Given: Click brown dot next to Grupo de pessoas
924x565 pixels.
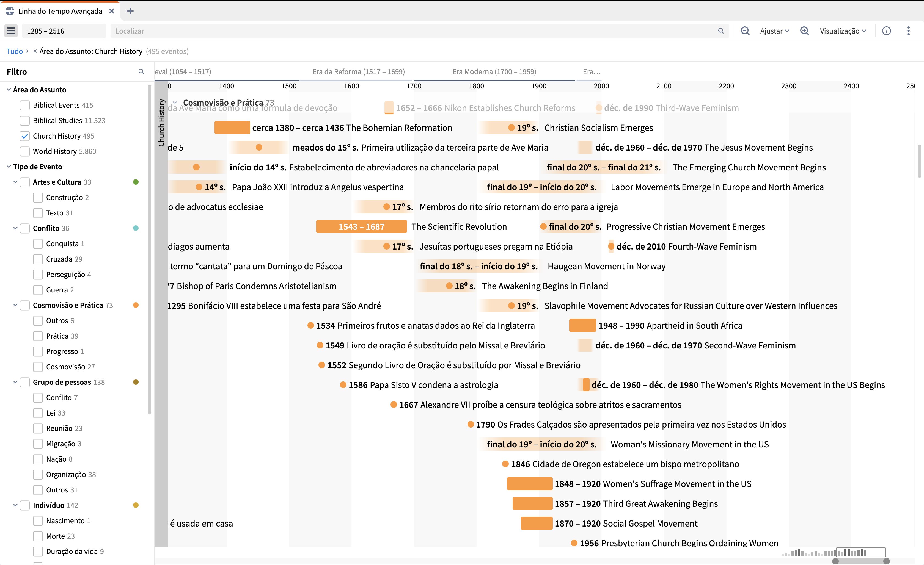Looking at the screenshot, I should (136, 382).
